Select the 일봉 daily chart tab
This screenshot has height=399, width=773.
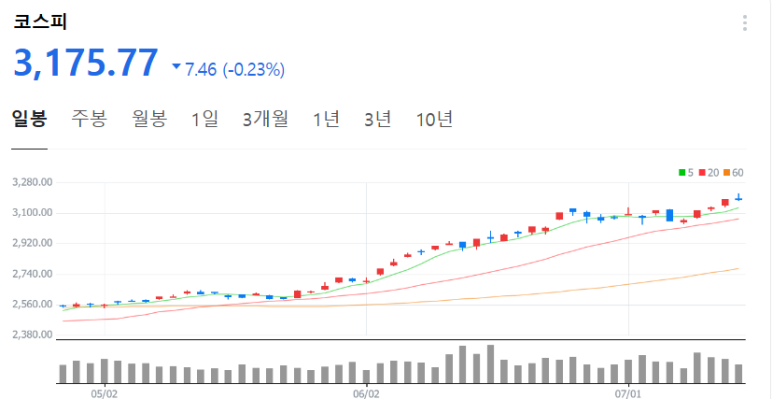(30, 119)
